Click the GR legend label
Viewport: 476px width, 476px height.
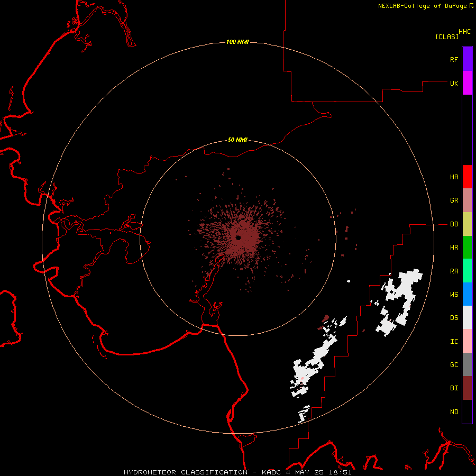tap(454, 200)
